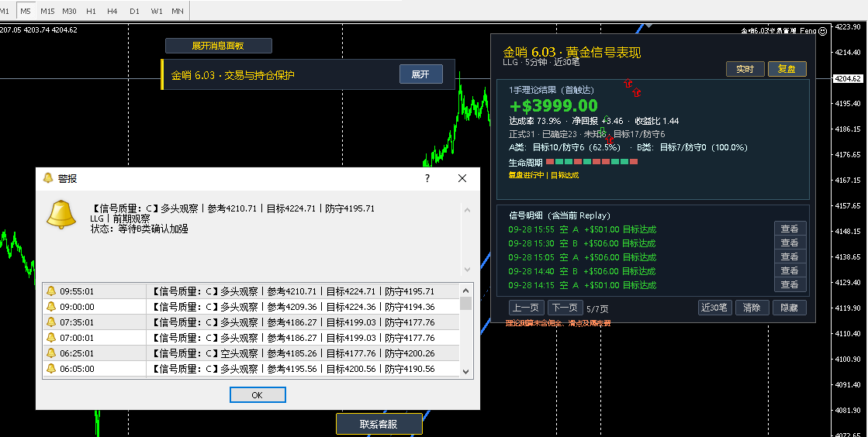868x437 pixels.
Task: Click the alert list scroll up arrow
Action: (465, 291)
